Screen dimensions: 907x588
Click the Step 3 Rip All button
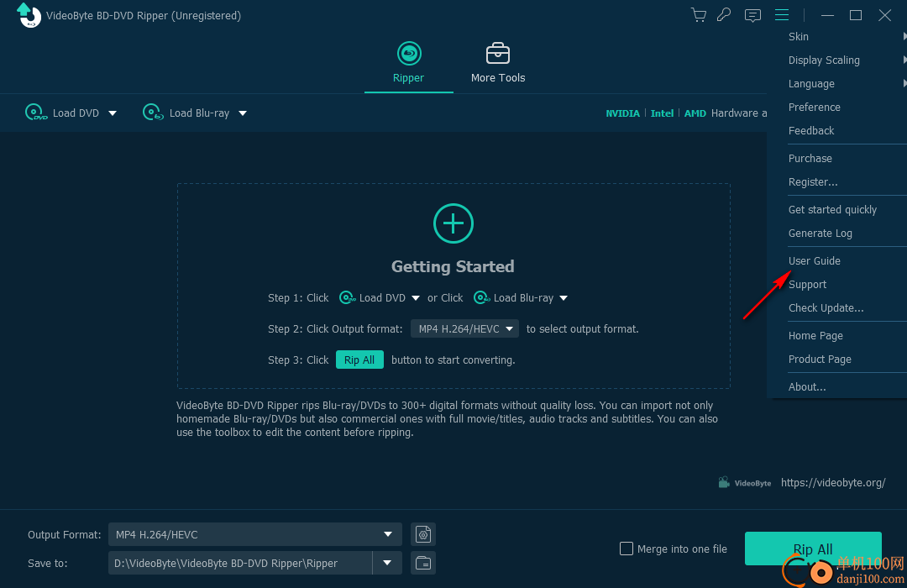point(359,360)
